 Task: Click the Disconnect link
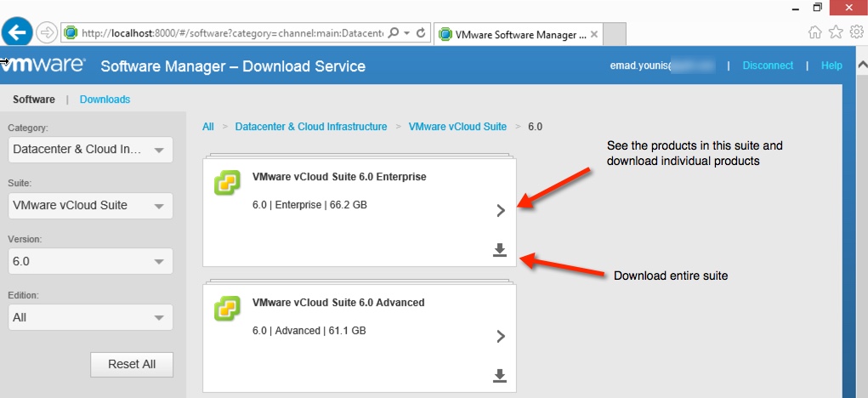(x=768, y=65)
